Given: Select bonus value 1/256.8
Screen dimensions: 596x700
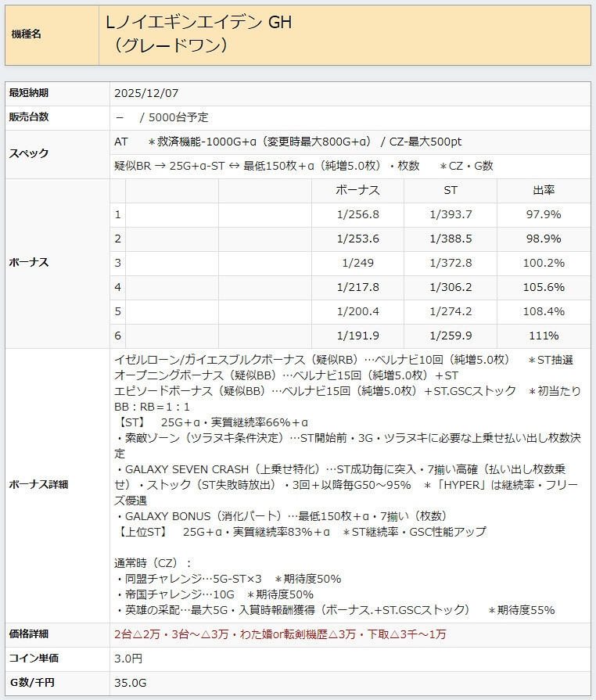Looking at the screenshot, I should point(358,215).
